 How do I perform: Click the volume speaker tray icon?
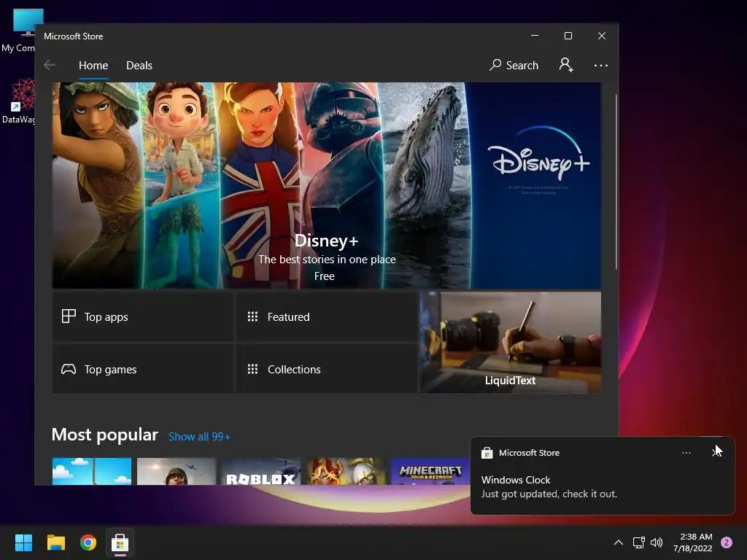(x=657, y=542)
